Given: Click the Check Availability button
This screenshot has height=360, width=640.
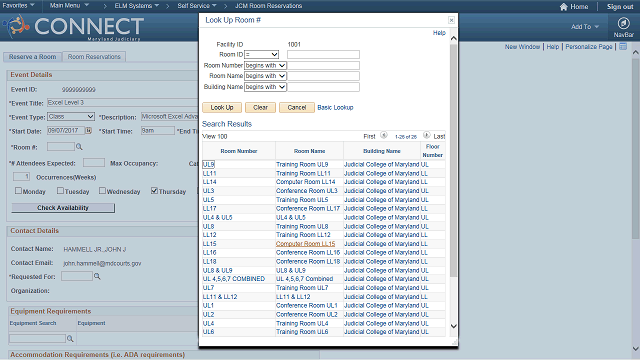Looking at the screenshot, I should (x=63, y=208).
